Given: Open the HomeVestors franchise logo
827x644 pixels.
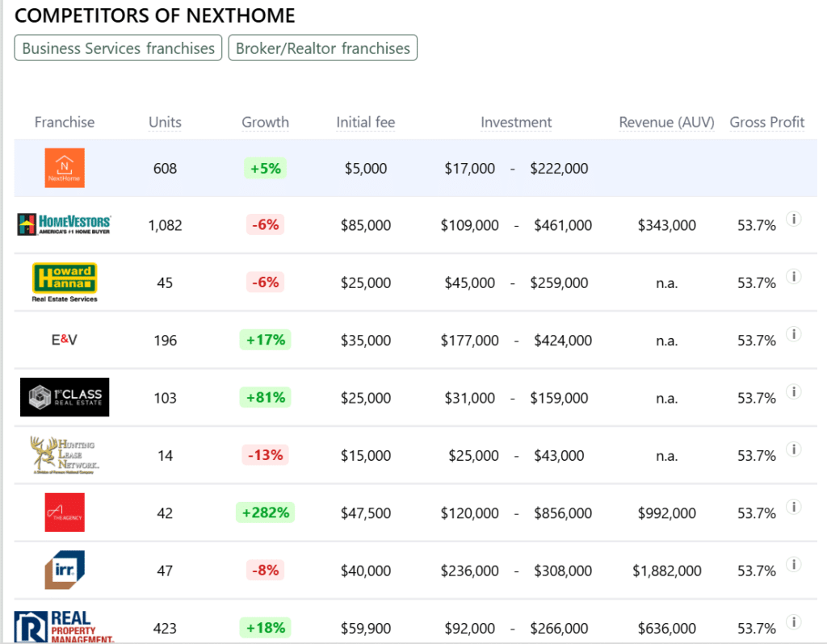Looking at the screenshot, I should [x=64, y=224].
